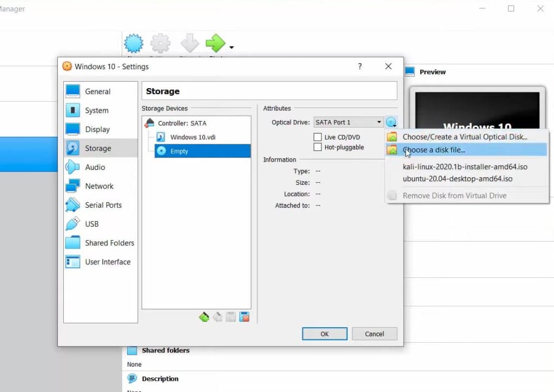Open the SATA Port 1 dropdown
The image size is (554, 392).
348,123
